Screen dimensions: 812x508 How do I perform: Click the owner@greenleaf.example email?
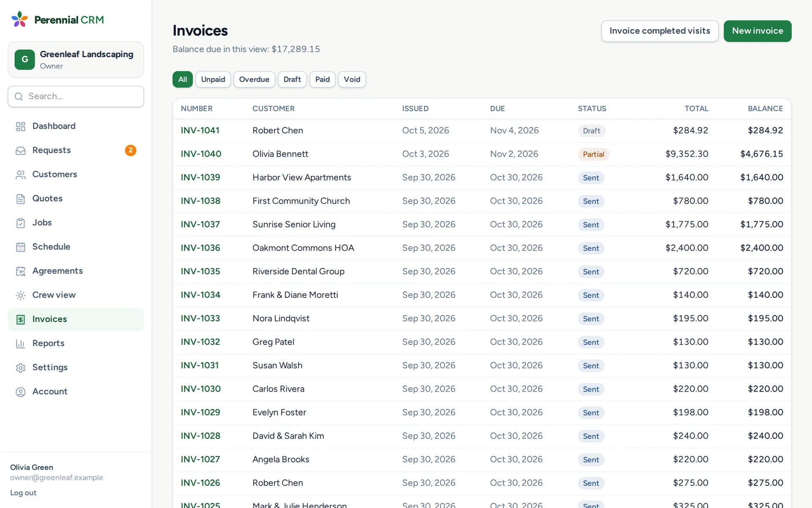point(57,478)
